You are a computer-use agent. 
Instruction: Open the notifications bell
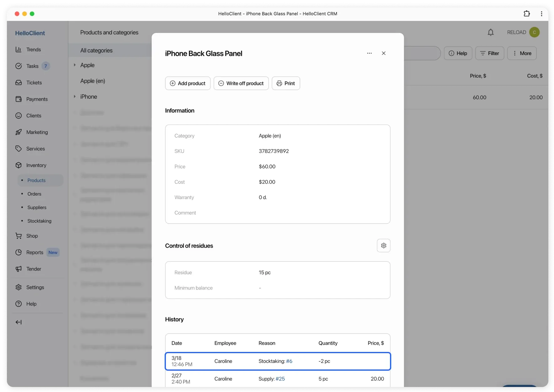tap(490, 32)
